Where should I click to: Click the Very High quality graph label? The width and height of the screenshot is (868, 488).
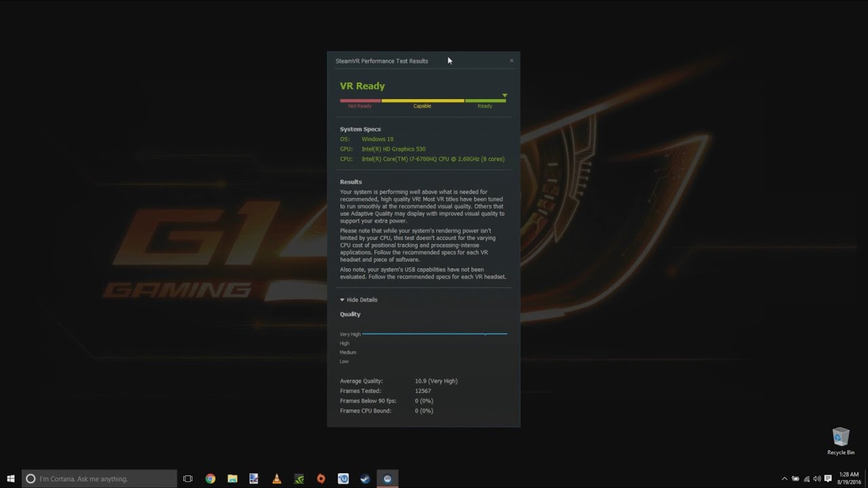point(350,334)
